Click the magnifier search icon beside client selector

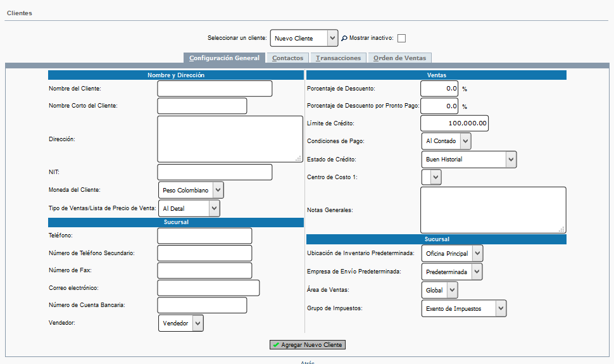[x=344, y=39]
